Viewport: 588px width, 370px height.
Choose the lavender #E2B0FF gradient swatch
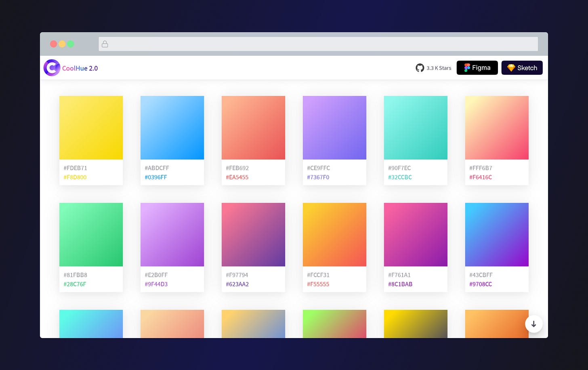click(172, 235)
